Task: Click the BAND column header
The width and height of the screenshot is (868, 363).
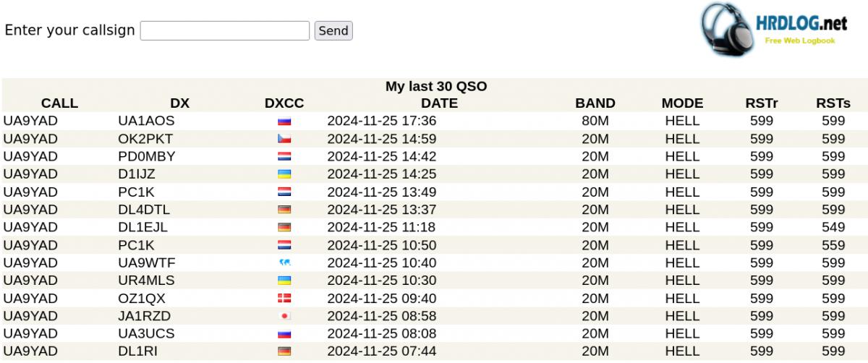Action: pos(595,103)
